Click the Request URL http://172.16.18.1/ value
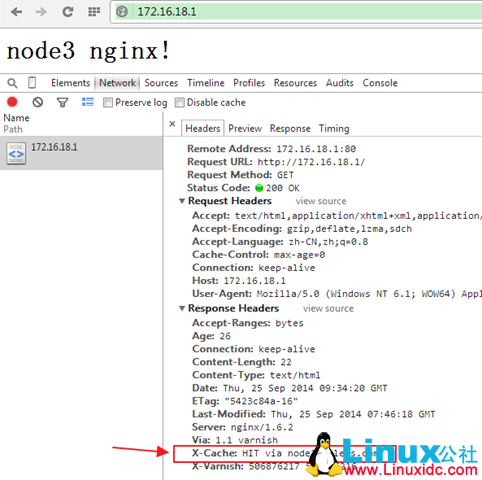 click(311, 162)
